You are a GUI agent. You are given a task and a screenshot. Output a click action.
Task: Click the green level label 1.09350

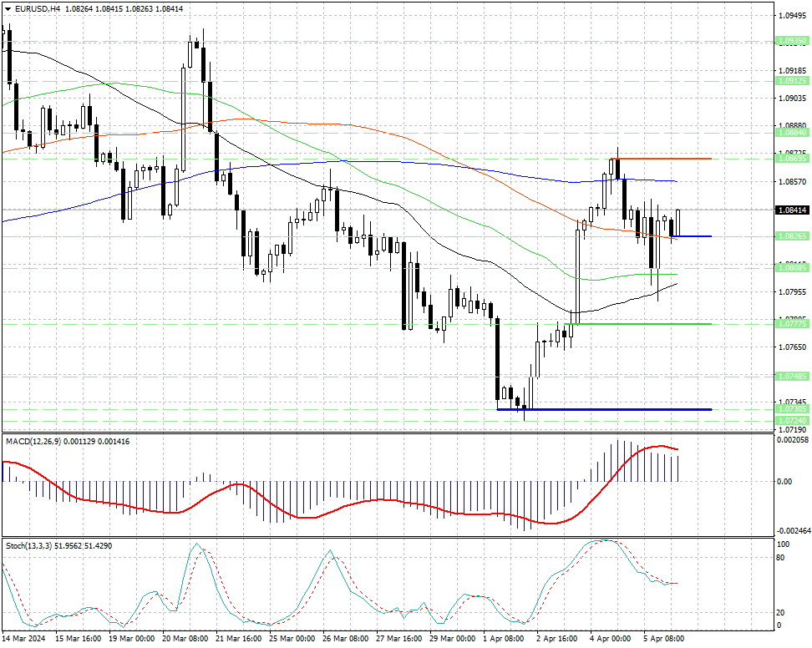792,40
